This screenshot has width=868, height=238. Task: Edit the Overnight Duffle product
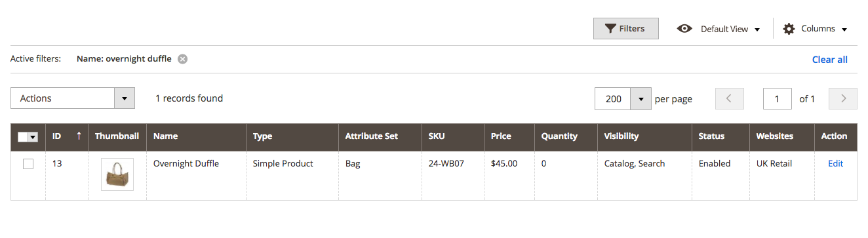[835, 164]
